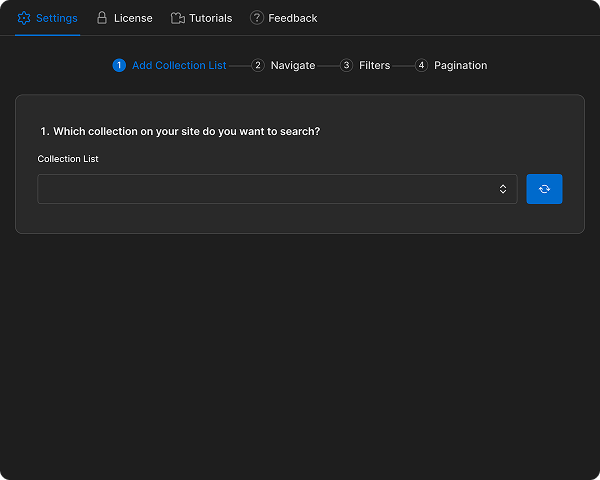Go to the Feedback tab
600x480 pixels.
(284, 18)
